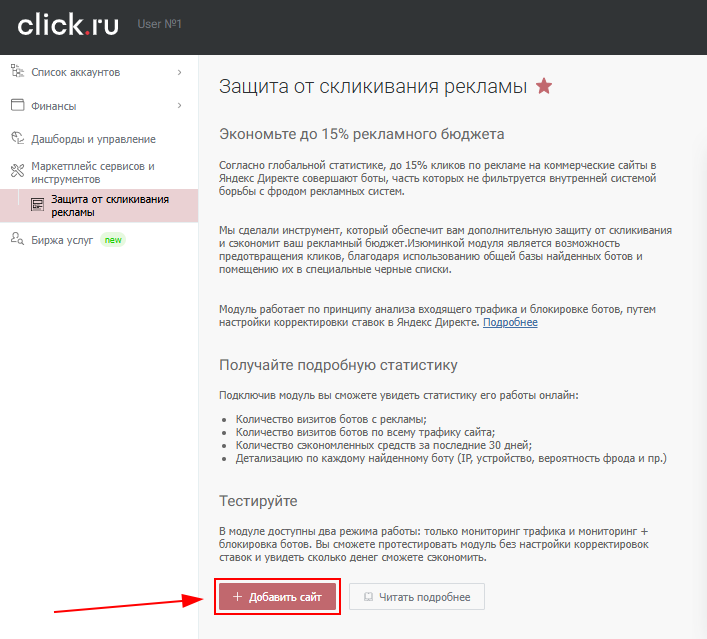The height and width of the screenshot is (639, 707).
Task: Collapse Маркетплейс сервисов и инструментов section
Action: 93,172
